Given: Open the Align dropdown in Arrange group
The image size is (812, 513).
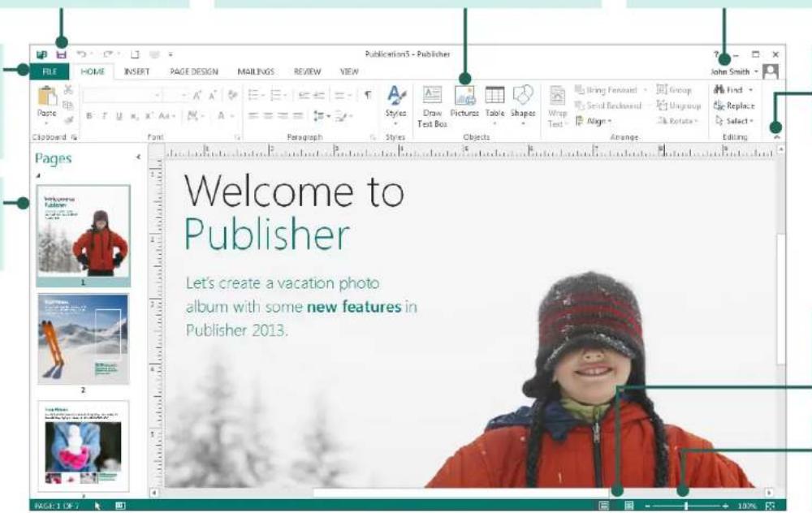Looking at the screenshot, I should [x=594, y=121].
